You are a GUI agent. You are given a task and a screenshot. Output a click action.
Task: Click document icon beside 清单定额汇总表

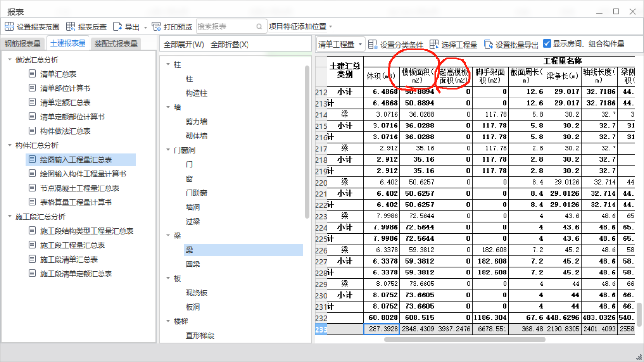32,102
